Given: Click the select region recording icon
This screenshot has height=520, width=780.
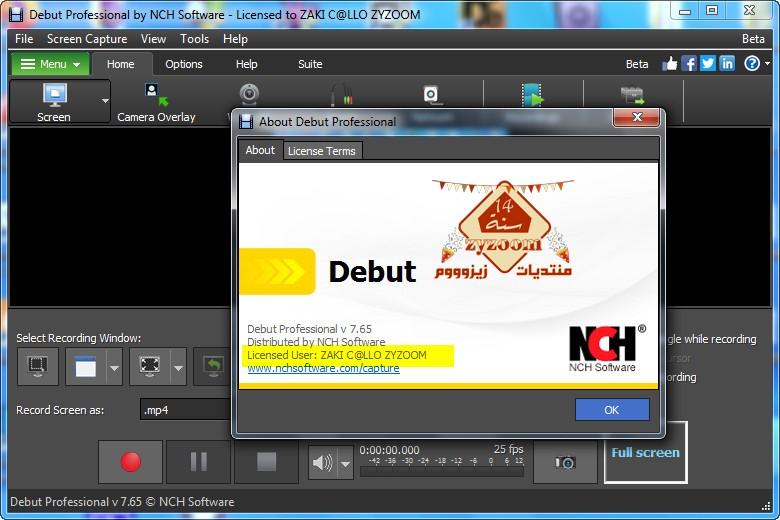Looking at the screenshot, I should 38,367.
